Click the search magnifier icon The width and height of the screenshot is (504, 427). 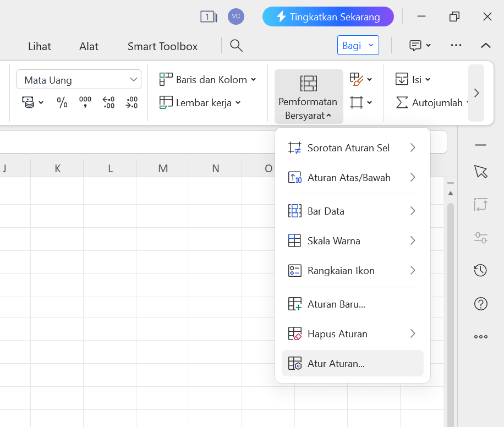click(x=236, y=46)
